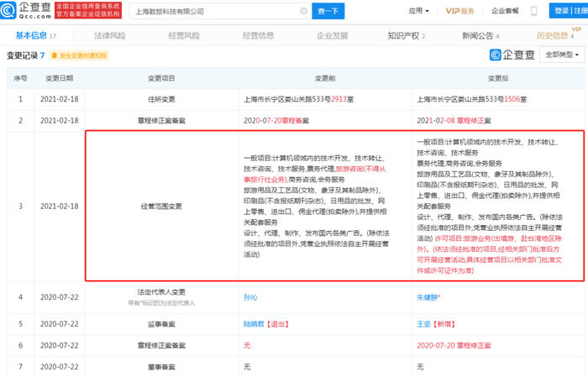Screen dimensions: 588x377
Task: Click the 章程修正案备案 cell in row 2
Action: tap(161, 121)
